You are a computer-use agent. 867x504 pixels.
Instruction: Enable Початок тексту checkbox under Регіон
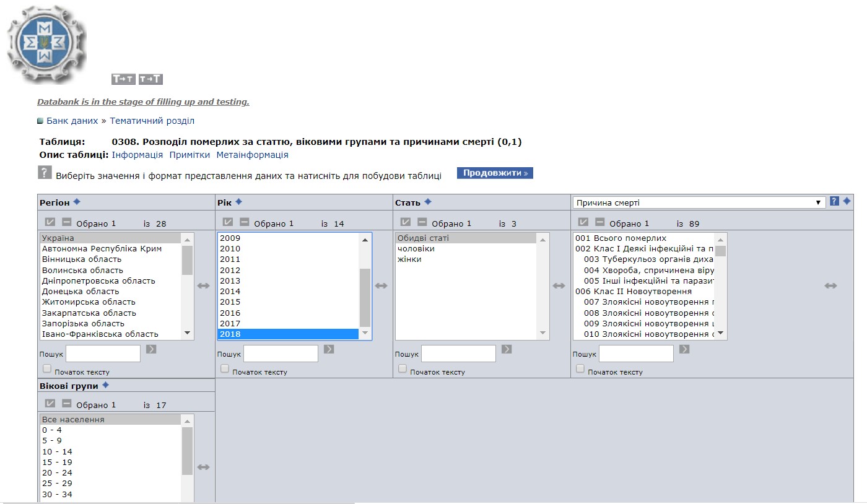47,369
